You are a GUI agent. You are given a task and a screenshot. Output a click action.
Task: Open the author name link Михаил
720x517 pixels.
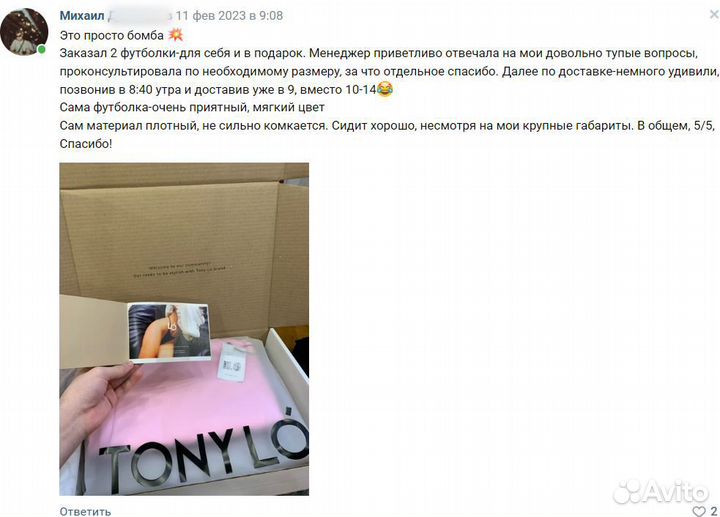click(82, 16)
